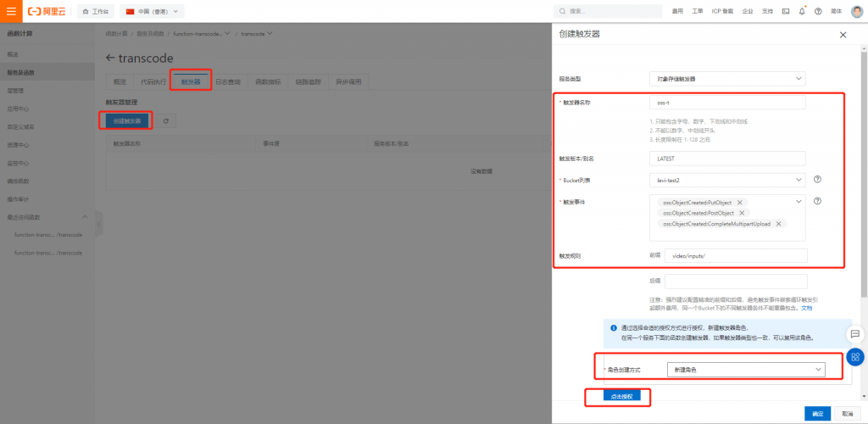Switch to the 函数指标 tab
The width and height of the screenshot is (868, 424).
tap(268, 82)
